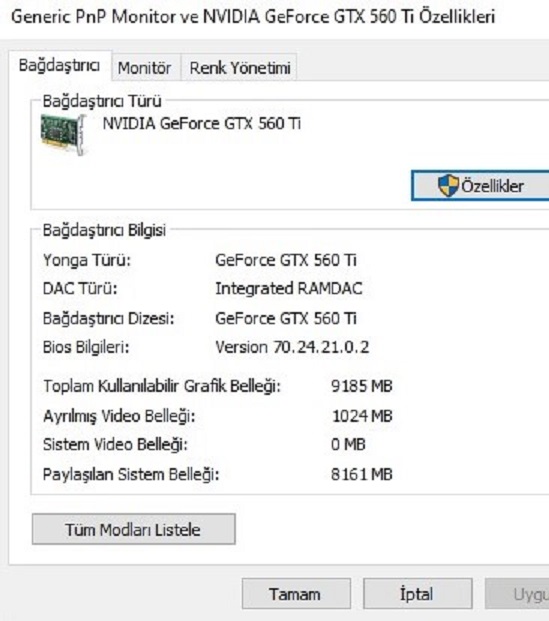Cancel using the İptal button
This screenshot has width=549, height=621.
tap(417, 594)
